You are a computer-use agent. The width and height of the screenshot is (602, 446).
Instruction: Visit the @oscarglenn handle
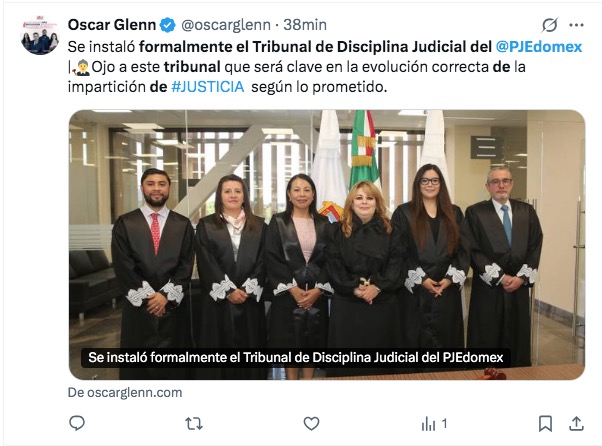[x=226, y=25]
